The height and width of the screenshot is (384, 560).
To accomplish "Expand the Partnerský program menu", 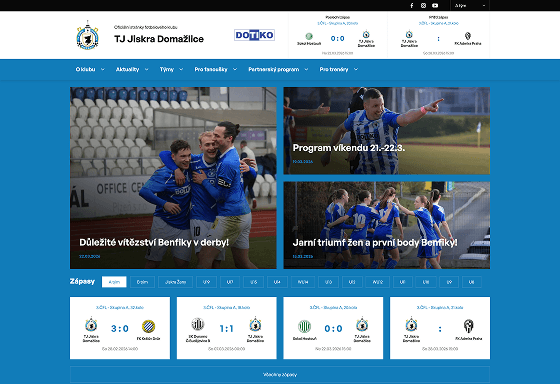I will click(278, 69).
